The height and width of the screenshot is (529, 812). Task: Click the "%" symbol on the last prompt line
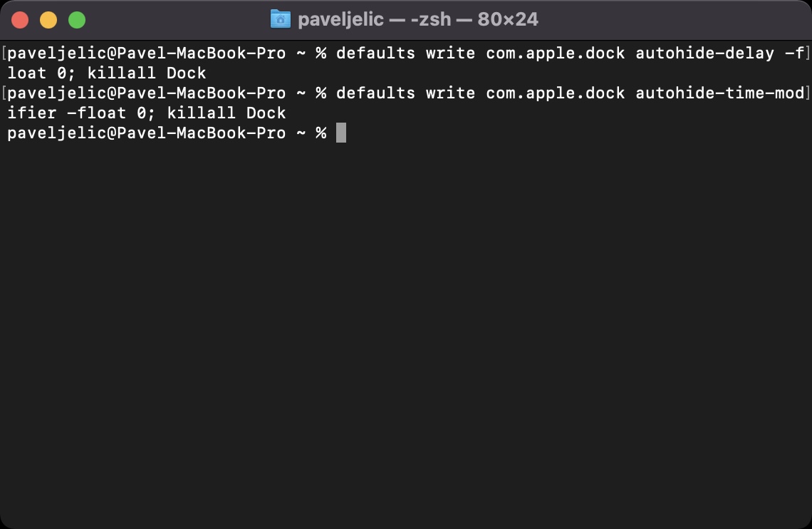point(321,133)
